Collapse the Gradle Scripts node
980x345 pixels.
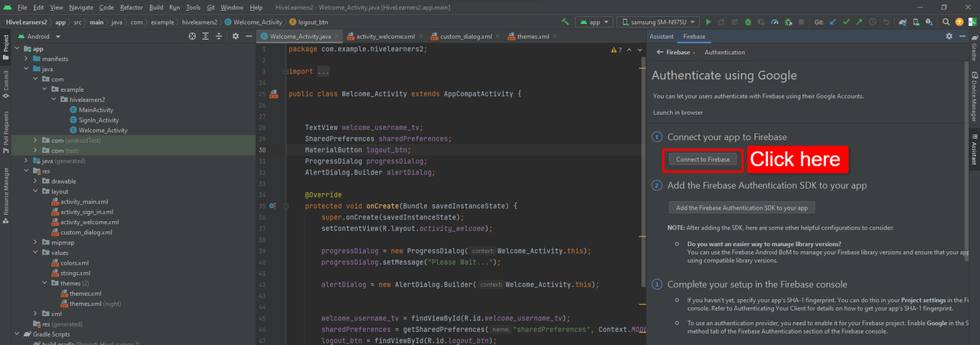click(x=18, y=334)
